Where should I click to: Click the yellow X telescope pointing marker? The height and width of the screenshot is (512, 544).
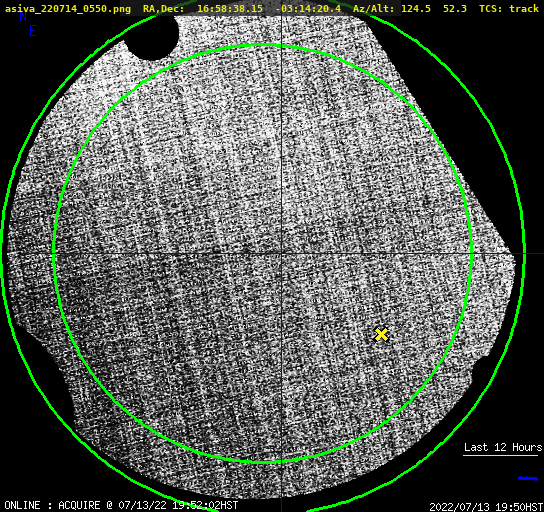pyautogui.click(x=381, y=334)
